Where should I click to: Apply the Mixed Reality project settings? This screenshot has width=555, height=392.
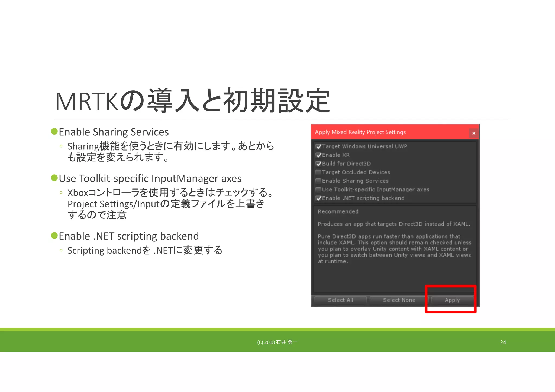click(452, 300)
